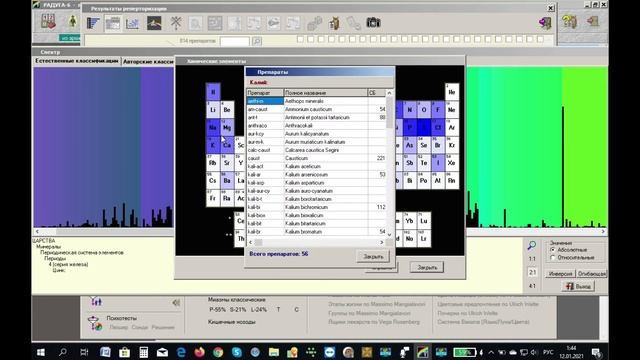Image resolution: width=640 pixels, height=360 pixels.
Task: Click the right arrow of the preparations horizontal scrollbar
Action: pyautogui.click(x=382, y=242)
